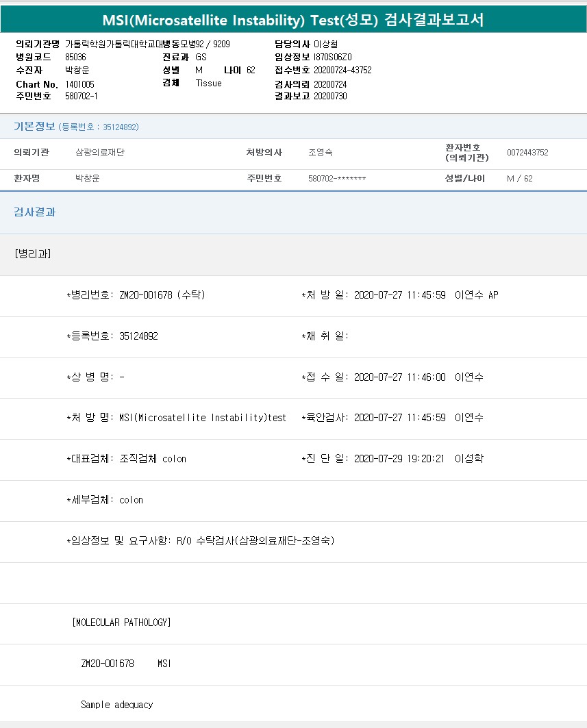Screen dimensions: 587x728
Task: Select institution name 가톨릭대학교 성모병원 / 9209
Action: (147, 44)
